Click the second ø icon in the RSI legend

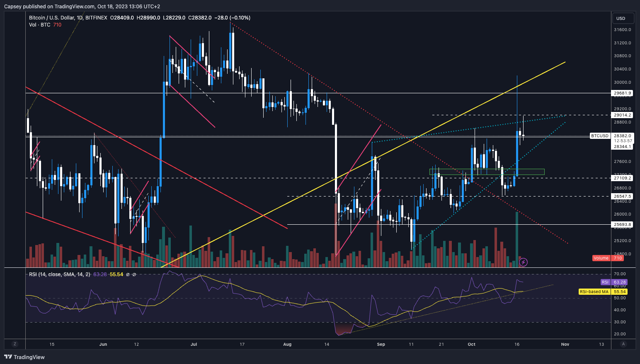tap(134, 274)
